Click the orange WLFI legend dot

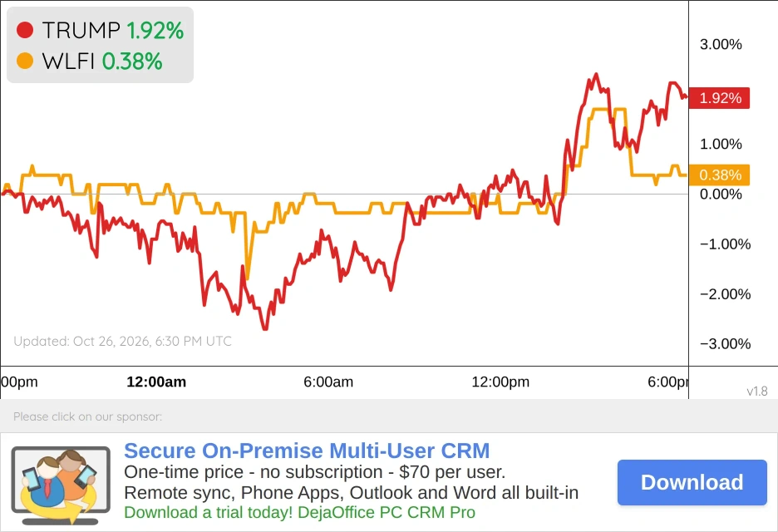pyautogui.click(x=25, y=61)
